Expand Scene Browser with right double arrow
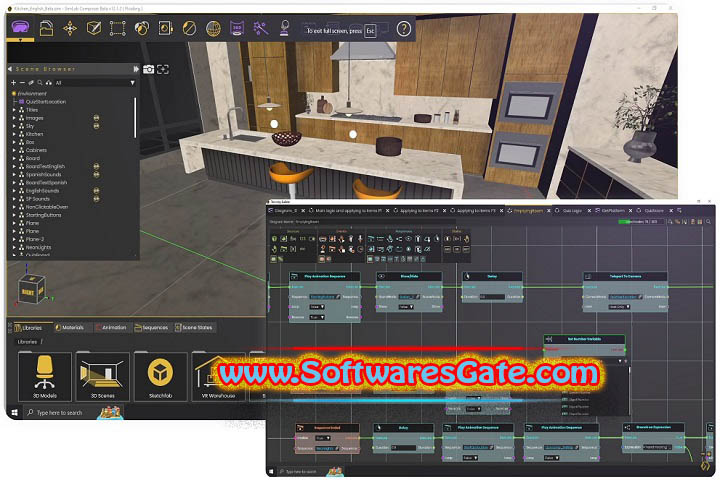The image size is (720, 480). coord(136,69)
